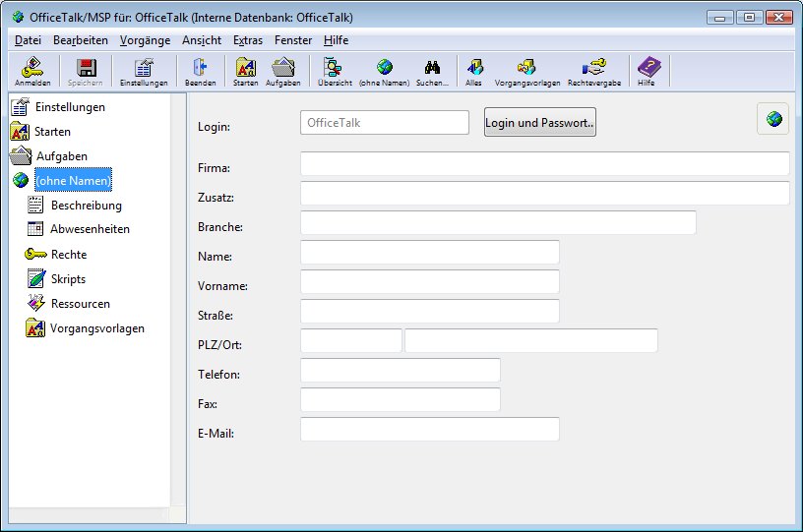The image size is (803, 532).
Task: Click the Alles toolbar icon
Action: (x=473, y=71)
